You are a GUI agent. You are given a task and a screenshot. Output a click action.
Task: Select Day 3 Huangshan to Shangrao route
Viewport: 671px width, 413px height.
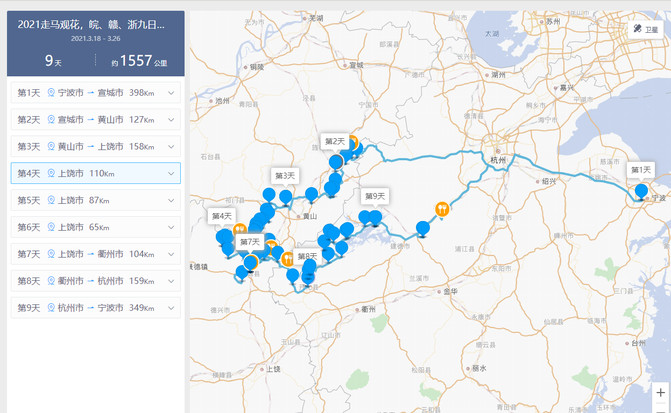(90, 147)
